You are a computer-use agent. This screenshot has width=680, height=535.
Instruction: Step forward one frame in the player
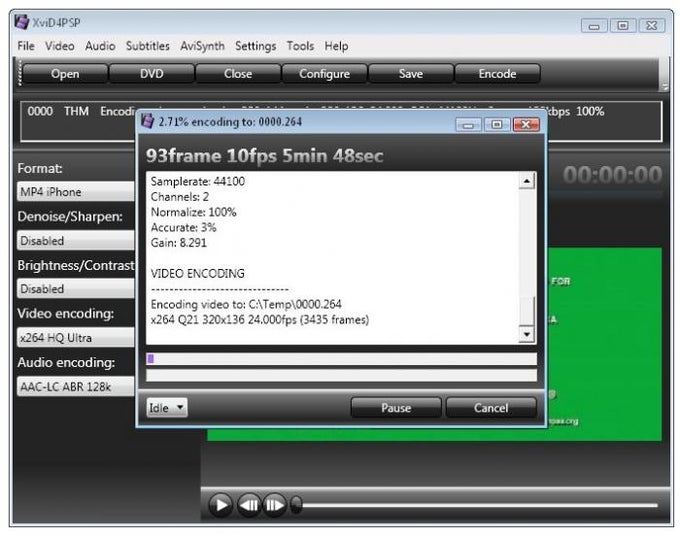click(x=275, y=505)
